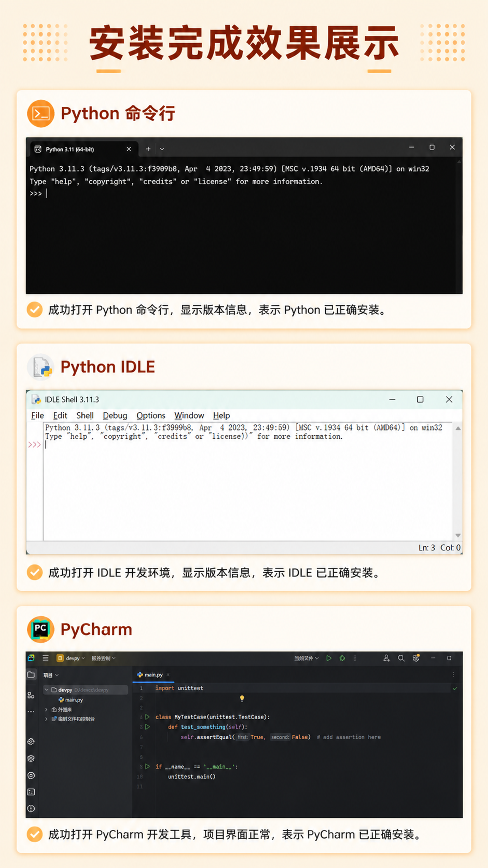Open the File menu in IDLE

point(37,416)
